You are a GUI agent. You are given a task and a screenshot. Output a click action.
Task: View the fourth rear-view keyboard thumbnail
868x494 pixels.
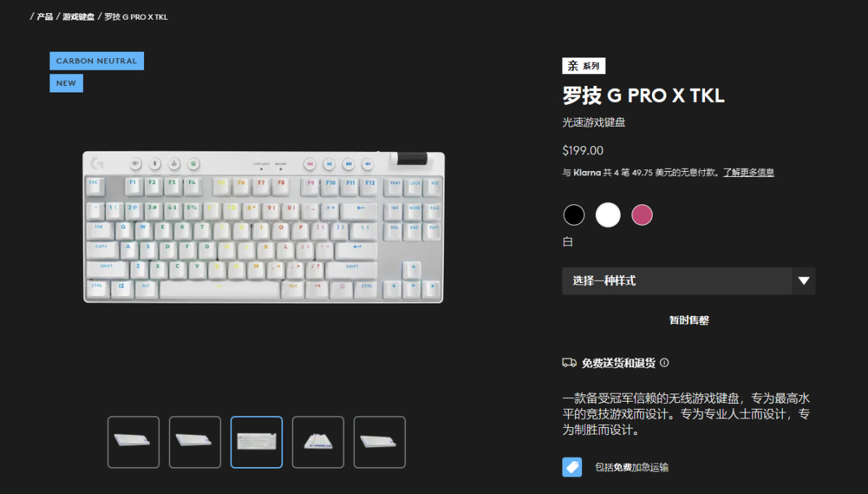pyautogui.click(x=318, y=442)
